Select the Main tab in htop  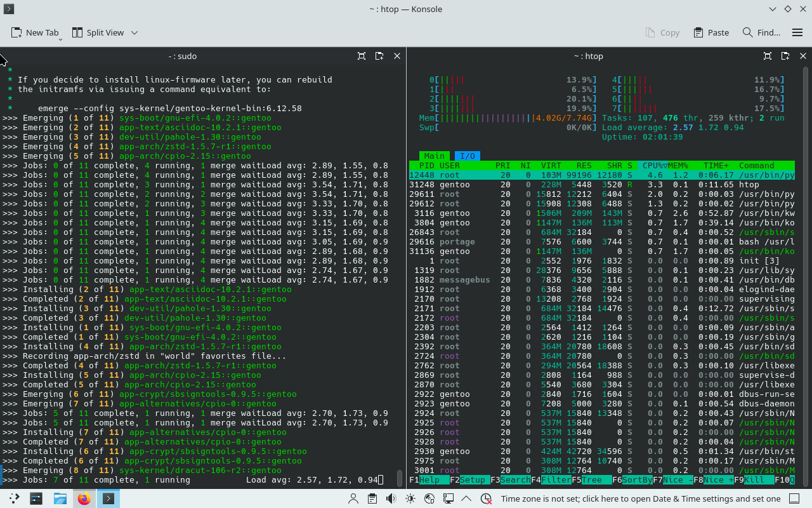[434, 156]
